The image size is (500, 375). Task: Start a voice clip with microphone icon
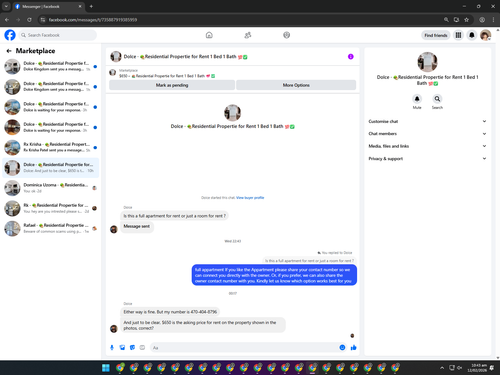(x=112, y=348)
